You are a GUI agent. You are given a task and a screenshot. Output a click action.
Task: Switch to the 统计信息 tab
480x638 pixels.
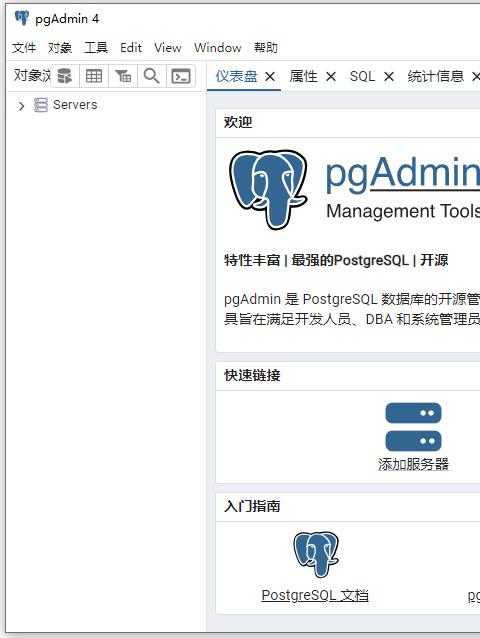436,76
